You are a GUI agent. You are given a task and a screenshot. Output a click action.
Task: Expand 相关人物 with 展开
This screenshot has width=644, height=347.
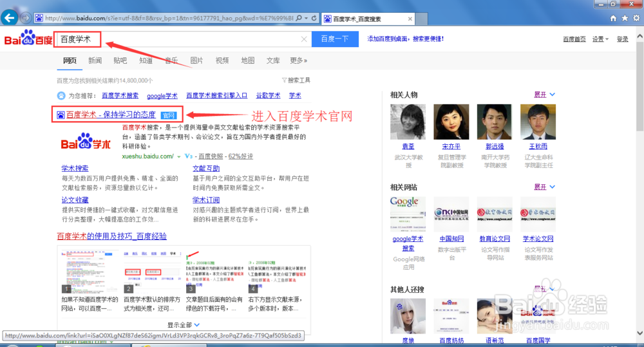pyautogui.click(x=544, y=95)
